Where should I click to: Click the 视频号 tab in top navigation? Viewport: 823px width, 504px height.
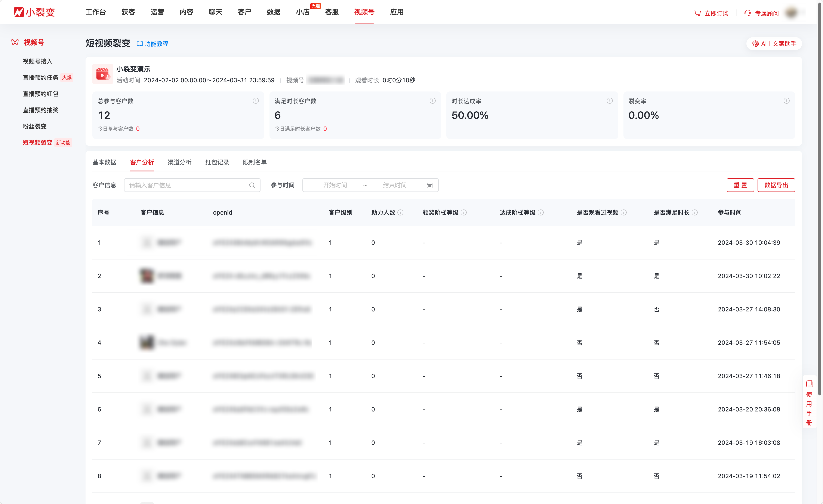click(364, 12)
